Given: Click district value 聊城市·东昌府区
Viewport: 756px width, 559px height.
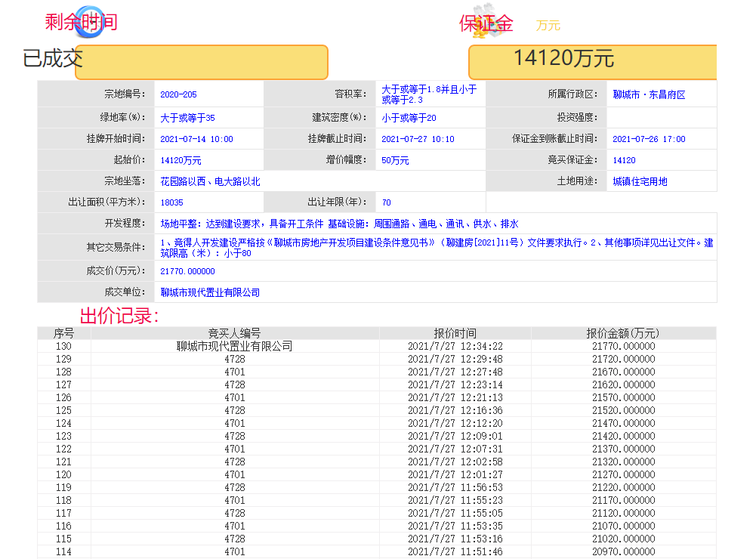Looking at the screenshot, I should point(649,95).
